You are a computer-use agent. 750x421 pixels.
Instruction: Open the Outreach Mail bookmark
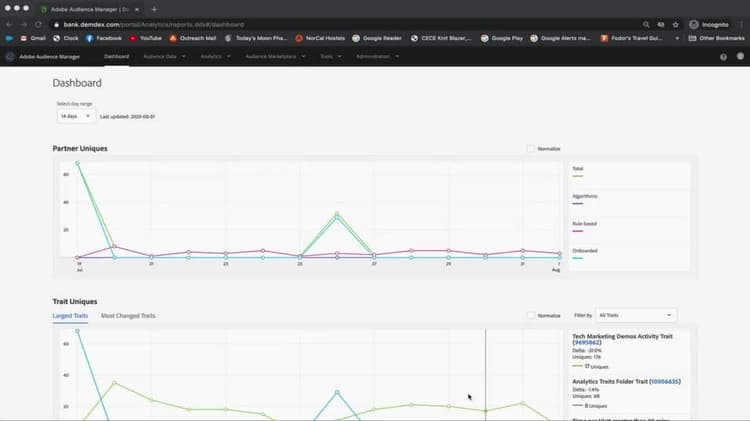point(193,38)
